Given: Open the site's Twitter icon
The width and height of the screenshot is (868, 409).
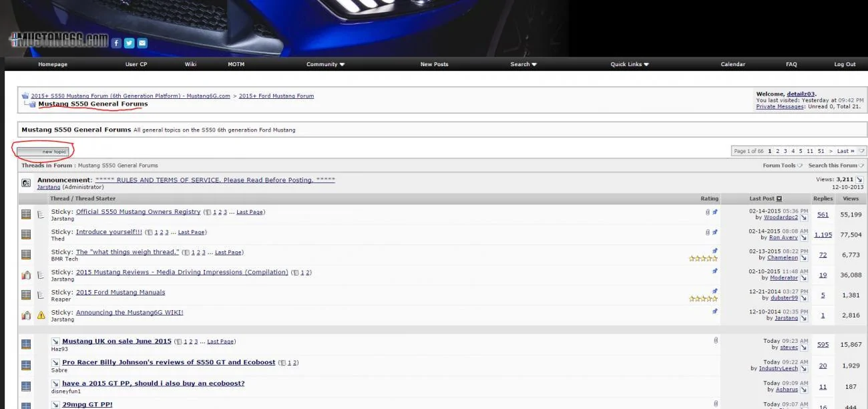Looking at the screenshot, I should tap(130, 43).
